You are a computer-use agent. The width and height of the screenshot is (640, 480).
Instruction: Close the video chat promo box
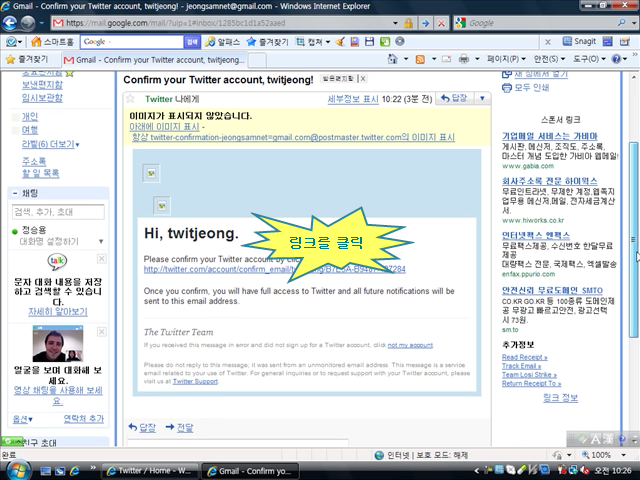(102, 332)
